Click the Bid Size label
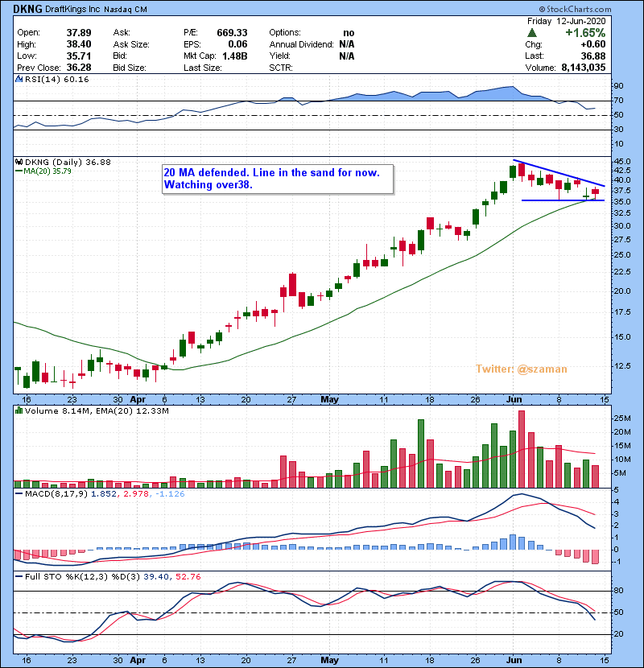 point(130,68)
